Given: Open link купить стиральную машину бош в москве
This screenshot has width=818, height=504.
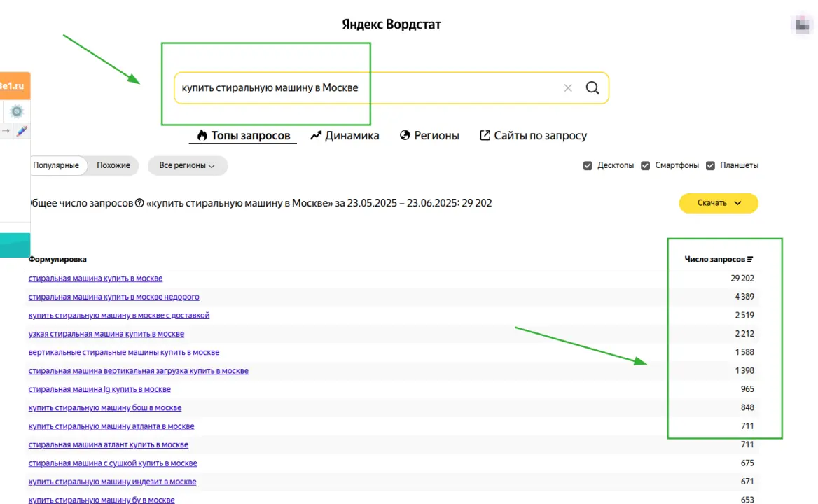Looking at the screenshot, I should (x=105, y=407).
